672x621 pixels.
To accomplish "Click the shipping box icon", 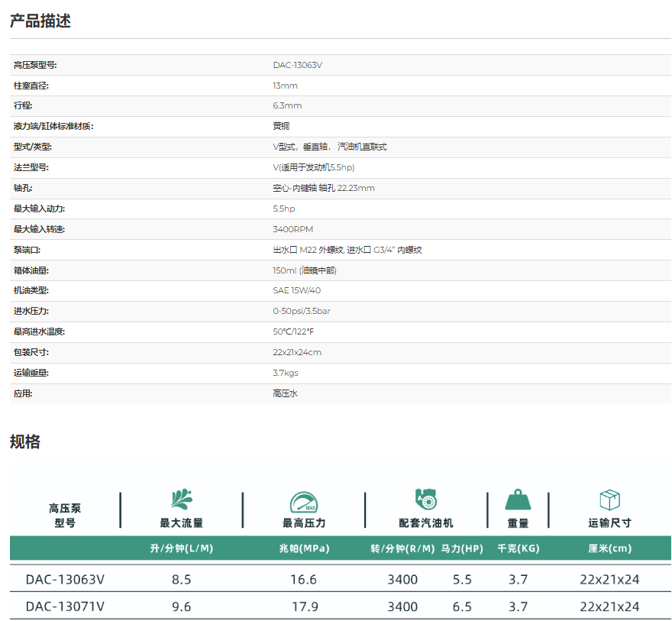I will click(x=609, y=500).
